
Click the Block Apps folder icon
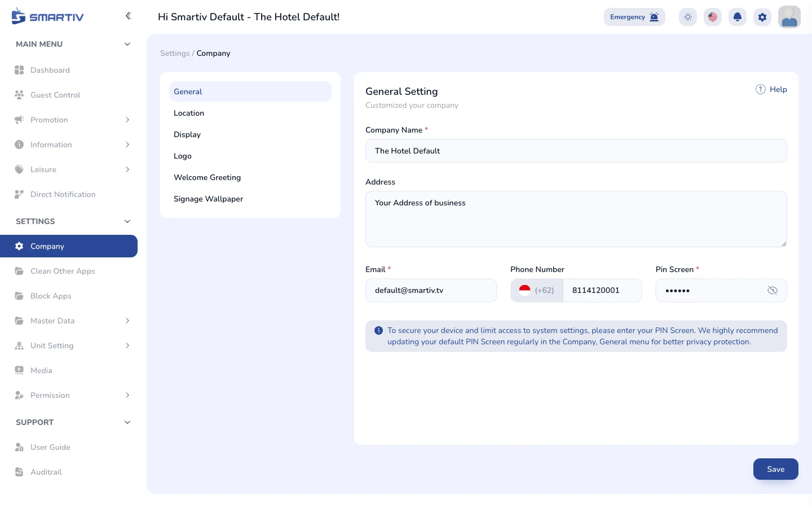[x=19, y=296]
